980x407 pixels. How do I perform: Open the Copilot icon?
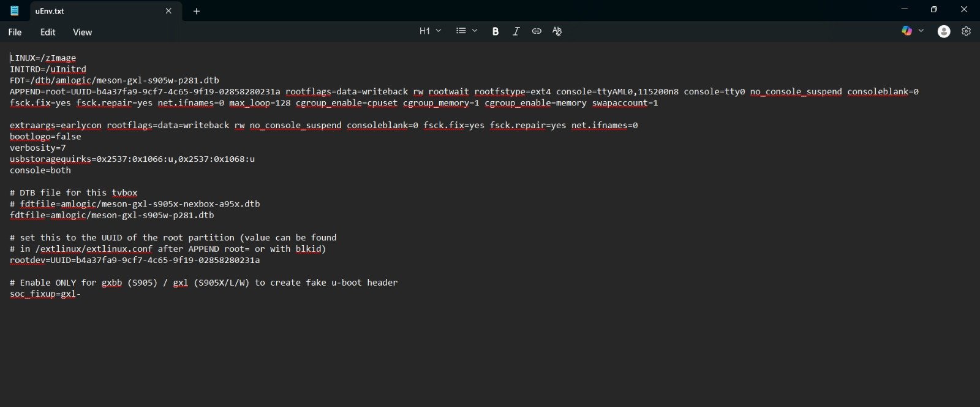coord(907,31)
